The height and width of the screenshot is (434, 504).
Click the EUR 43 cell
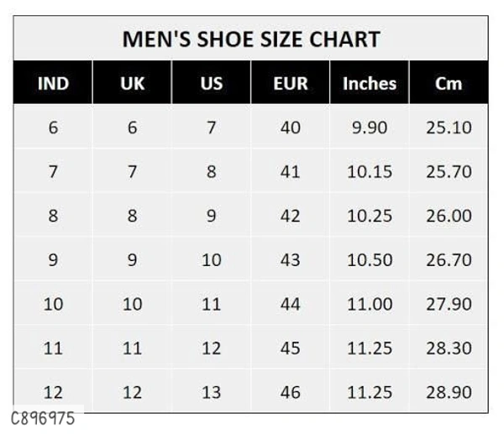(x=290, y=259)
